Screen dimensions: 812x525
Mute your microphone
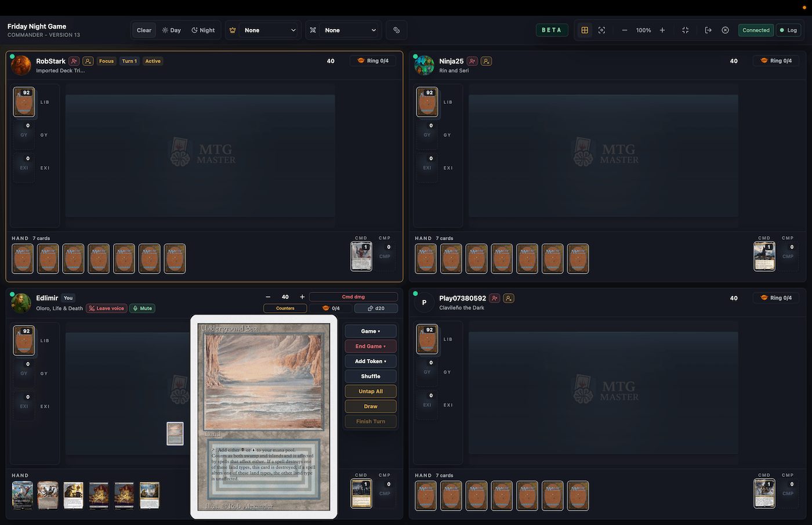pos(142,309)
